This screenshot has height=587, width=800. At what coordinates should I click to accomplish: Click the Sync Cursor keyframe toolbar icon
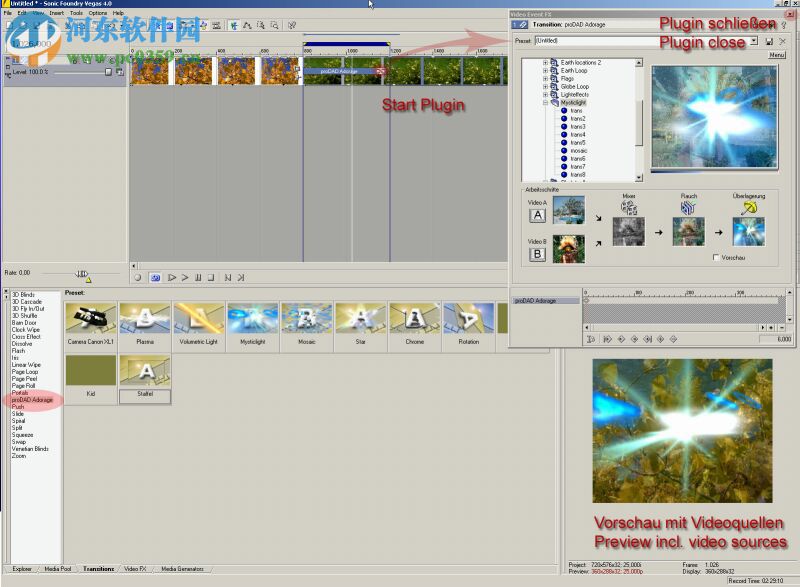[x=591, y=339]
